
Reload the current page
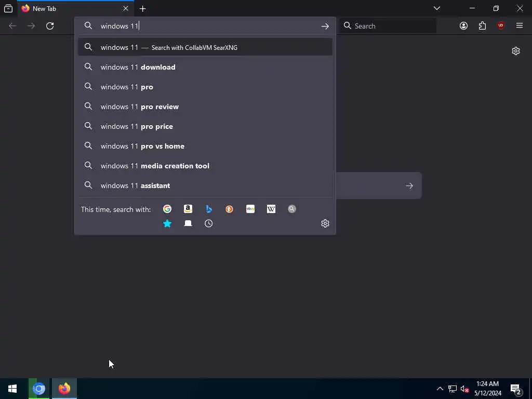(x=50, y=26)
